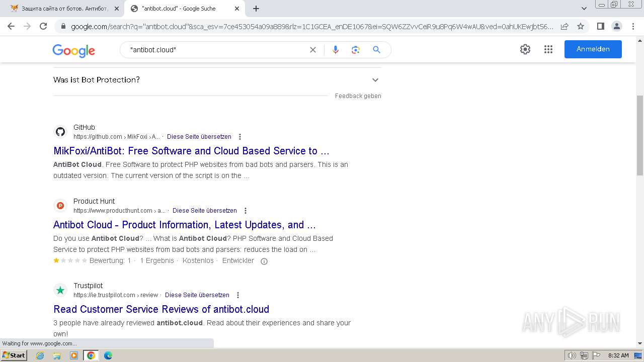Launch Internet Explorer from taskbar

click(x=40, y=355)
